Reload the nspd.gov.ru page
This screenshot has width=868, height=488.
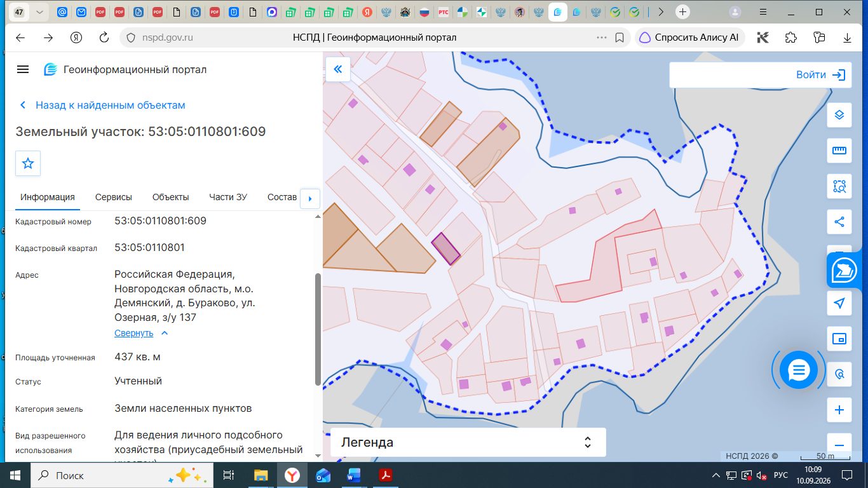pos(104,37)
